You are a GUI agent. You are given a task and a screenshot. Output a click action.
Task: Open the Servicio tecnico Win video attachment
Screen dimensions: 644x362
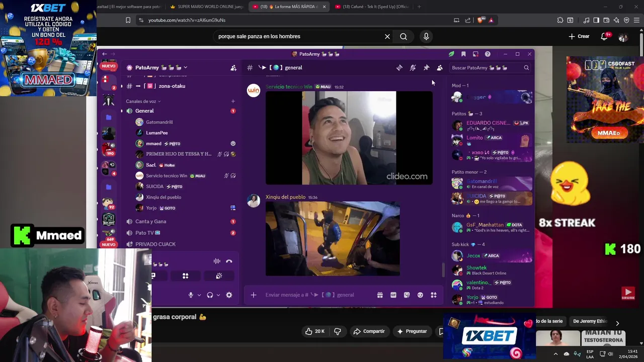(x=349, y=138)
